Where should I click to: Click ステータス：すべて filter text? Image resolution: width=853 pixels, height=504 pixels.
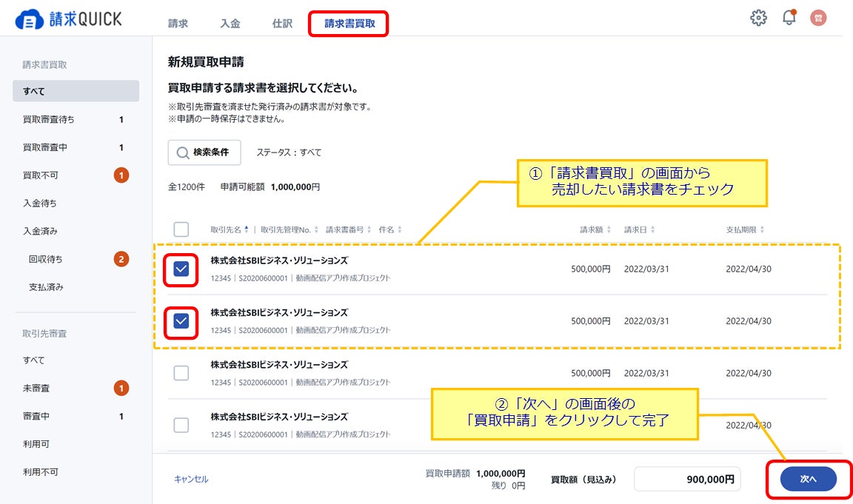coord(289,152)
